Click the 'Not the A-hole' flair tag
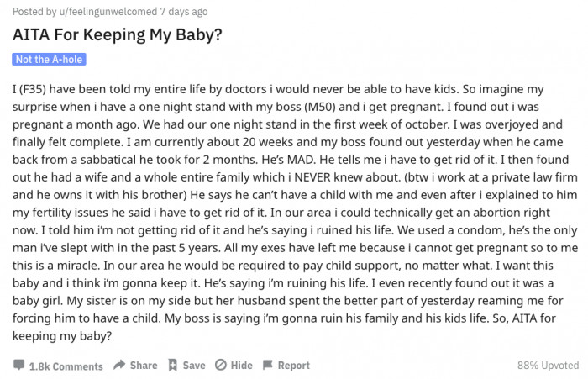 (x=49, y=60)
